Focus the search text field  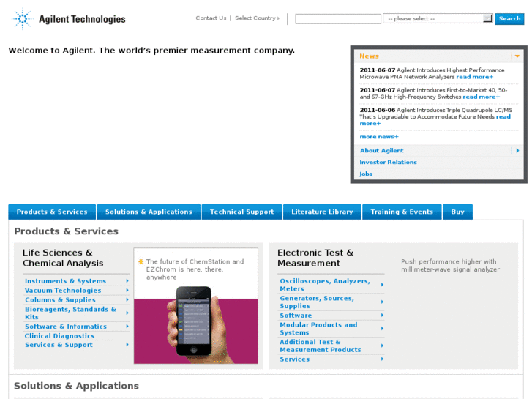point(338,19)
